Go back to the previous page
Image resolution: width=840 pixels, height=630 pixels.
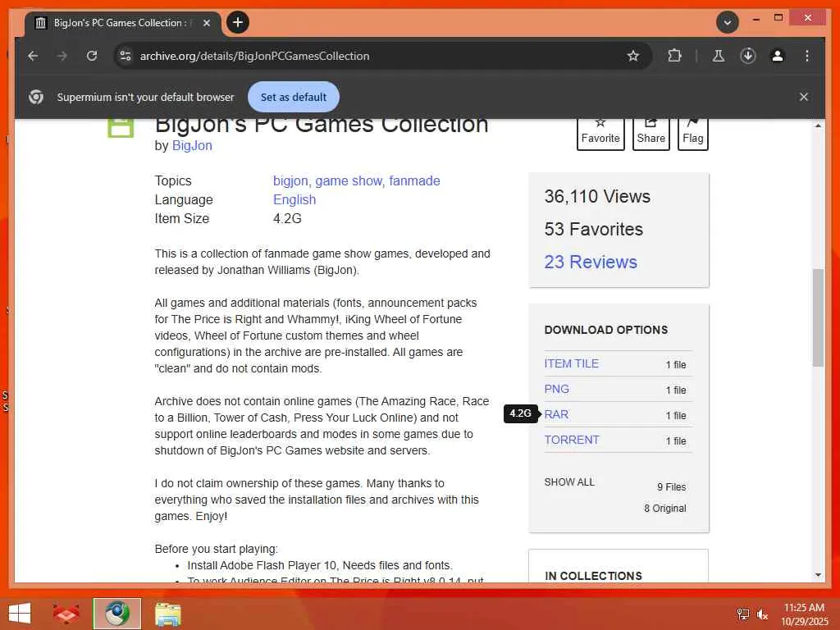[33, 56]
